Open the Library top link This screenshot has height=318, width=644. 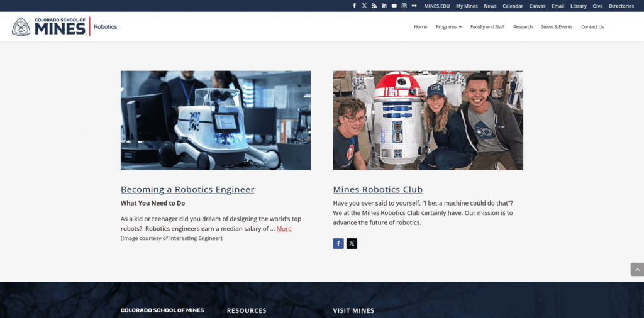pos(579,6)
